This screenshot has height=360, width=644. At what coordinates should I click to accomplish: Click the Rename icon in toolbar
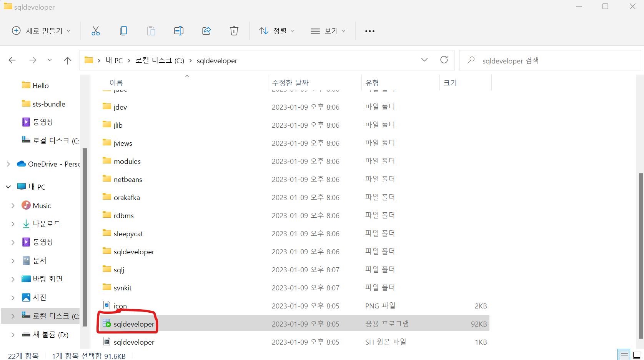pyautogui.click(x=179, y=31)
